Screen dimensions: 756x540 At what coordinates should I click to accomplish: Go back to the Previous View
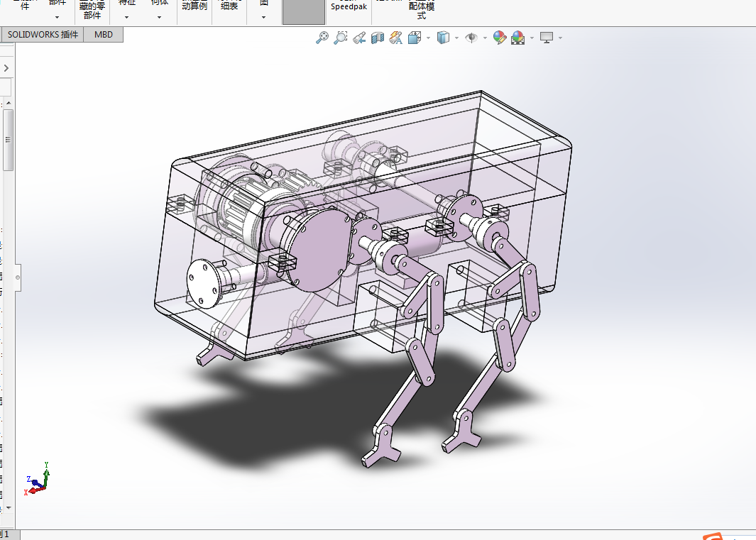358,38
